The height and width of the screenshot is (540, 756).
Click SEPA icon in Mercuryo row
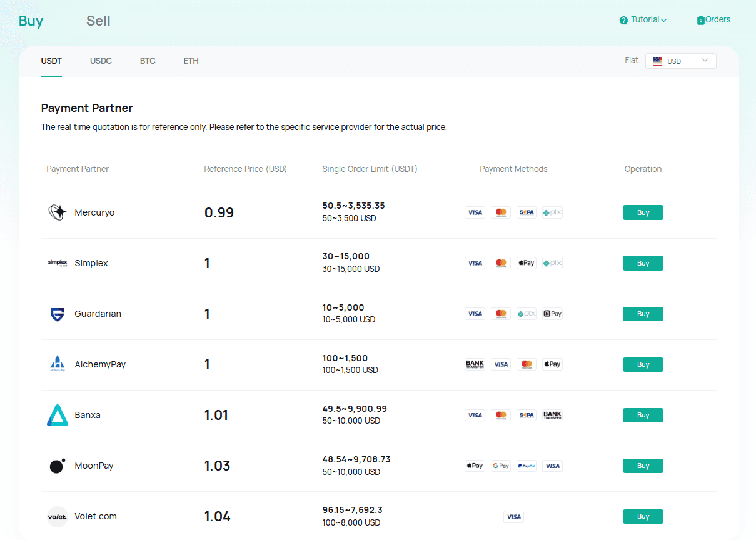click(x=527, y=212)
